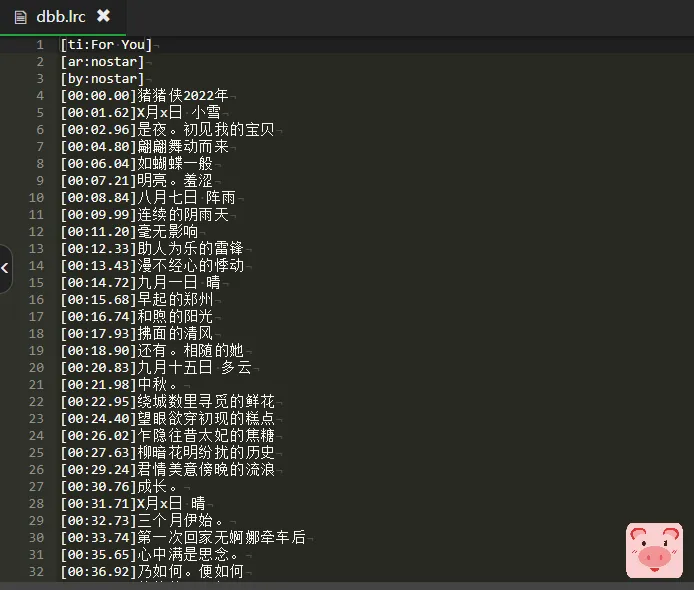Click the [00:17.93] lyric line
Viewport: 694px width, 590px height.
[x=137, y=334]
